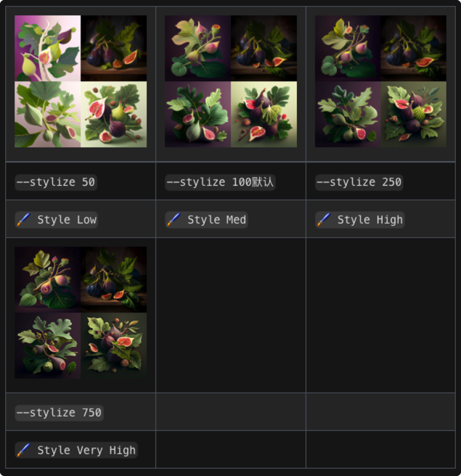
Task: View the pink-background fig image in stylize 50
Action: pos(48,49)
